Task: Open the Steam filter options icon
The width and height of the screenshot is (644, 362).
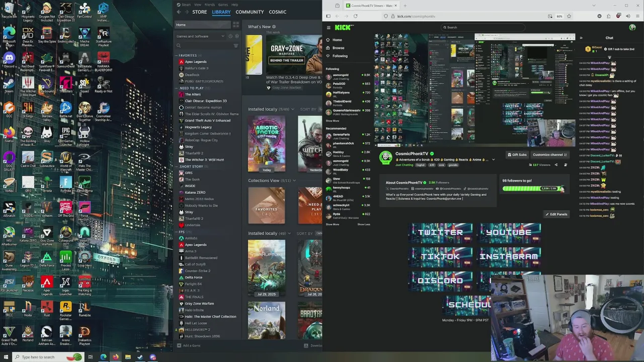Action: click(236, 46)
